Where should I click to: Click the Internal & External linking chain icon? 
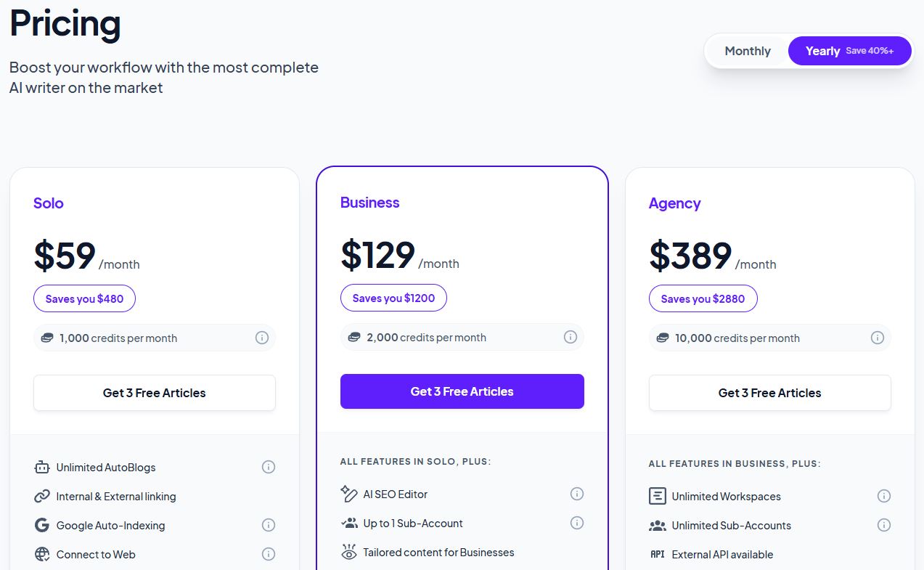click(42, 496)
